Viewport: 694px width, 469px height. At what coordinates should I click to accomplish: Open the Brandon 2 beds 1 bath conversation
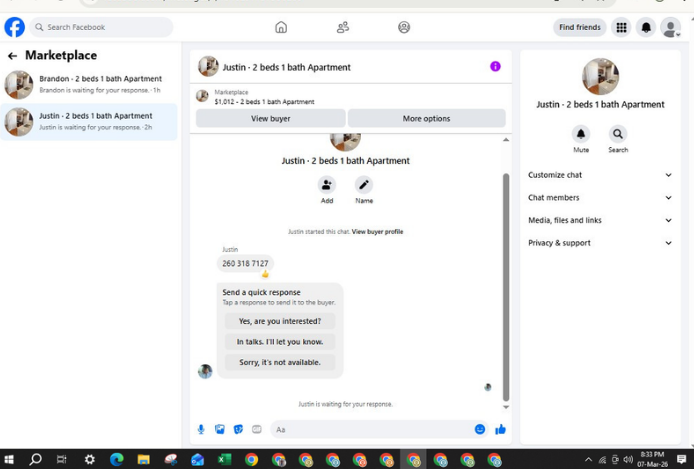(x=89, y=85)
